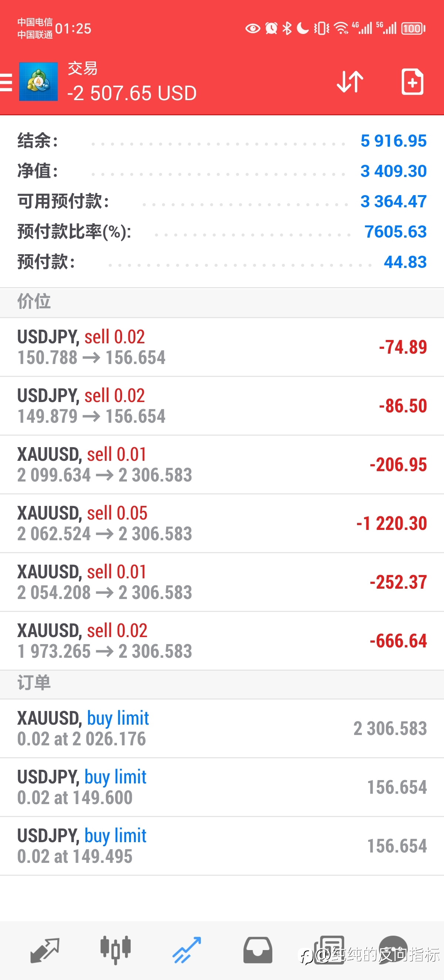Image resolution: width=444 pixels, height=980 pixels.
Task: Select the Trade tab trending-arrow icon
Action: 186,950
